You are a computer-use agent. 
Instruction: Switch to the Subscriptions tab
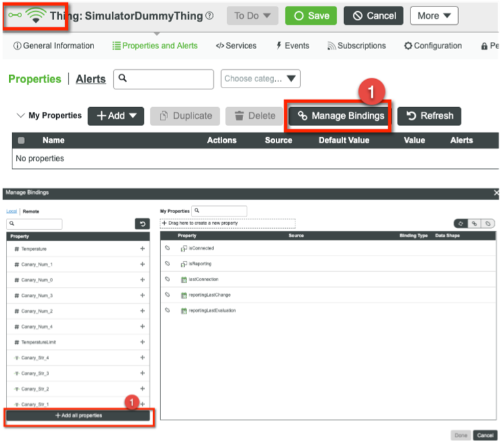356,46
